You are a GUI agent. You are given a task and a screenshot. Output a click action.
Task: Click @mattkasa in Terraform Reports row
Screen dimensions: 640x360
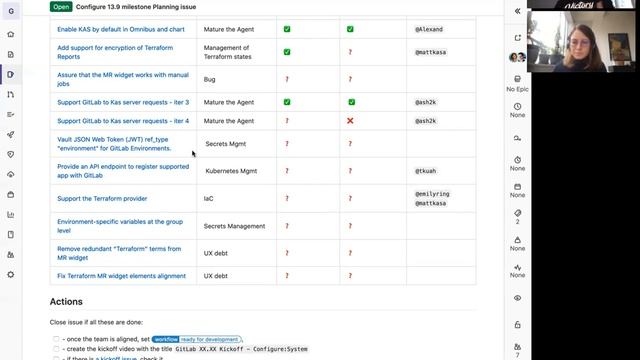tap(431, 52)
